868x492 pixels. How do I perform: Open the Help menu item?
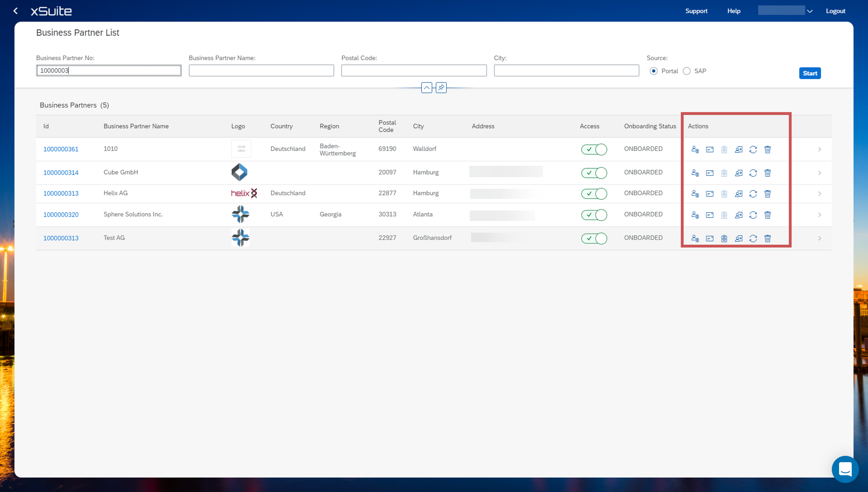pos(734,11)
